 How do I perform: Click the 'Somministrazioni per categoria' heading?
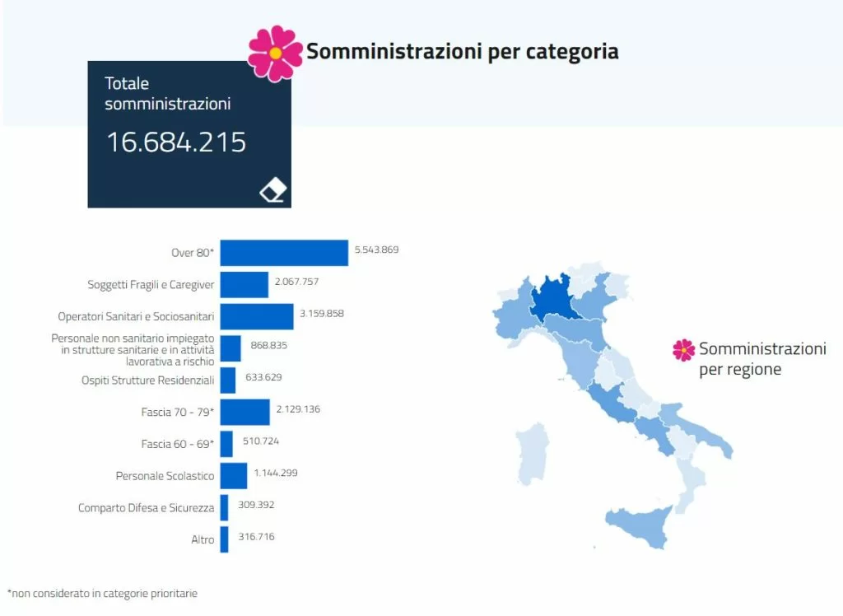(462, 52)
